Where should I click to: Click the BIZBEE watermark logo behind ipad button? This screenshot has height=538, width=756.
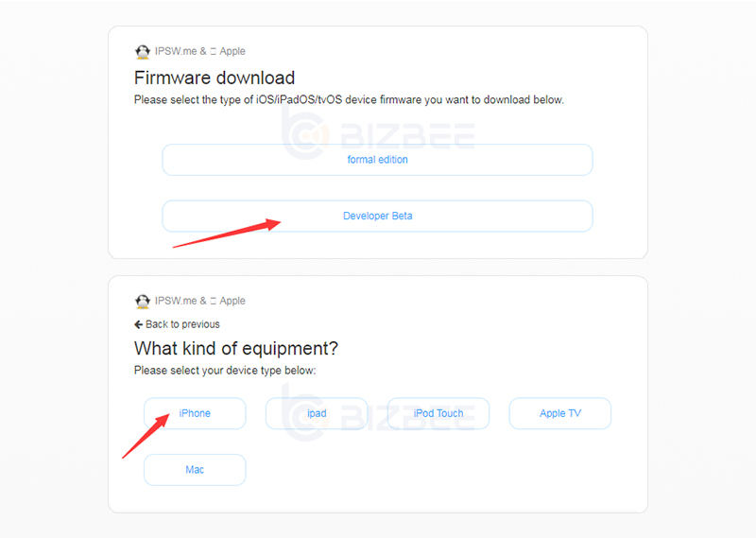click(378, 411)
